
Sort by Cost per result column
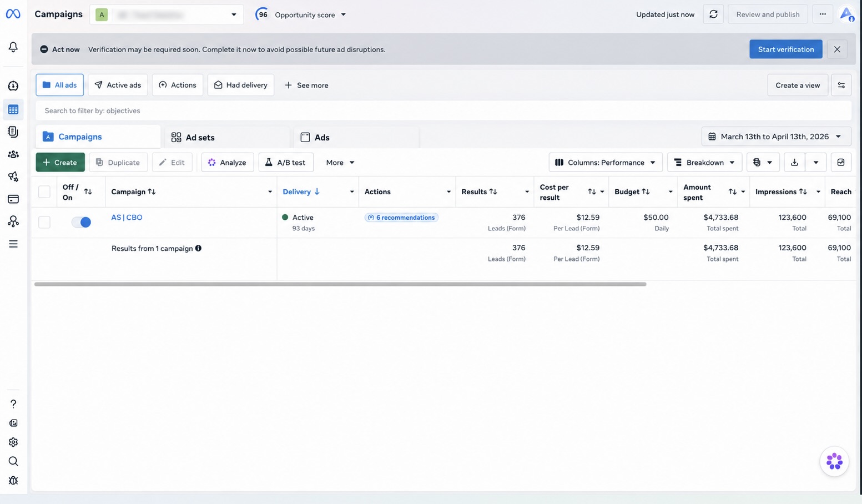pyautogui.click(x=592, y=192)
